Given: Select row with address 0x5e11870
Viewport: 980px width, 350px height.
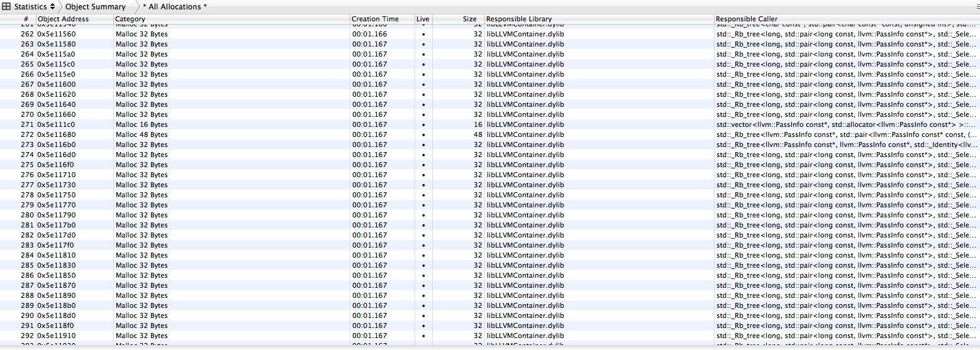Looking at the screenshot, I should point(490,285).
